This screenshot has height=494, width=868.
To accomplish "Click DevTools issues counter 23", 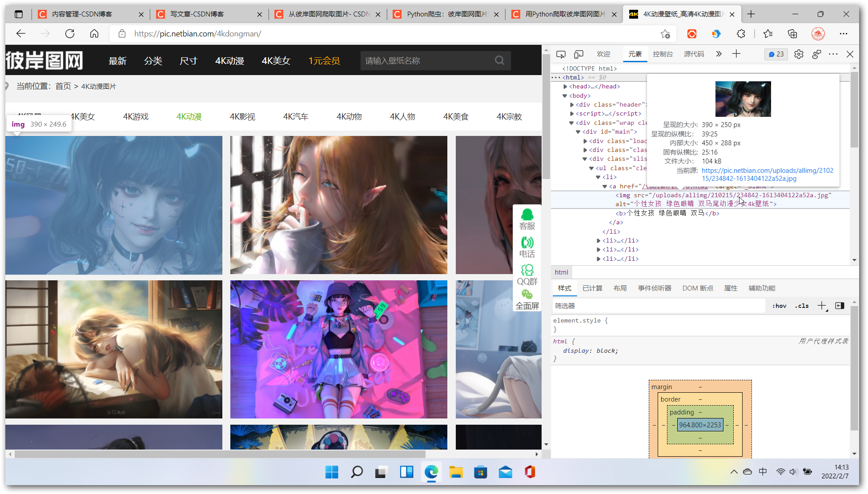I will 776,54.
